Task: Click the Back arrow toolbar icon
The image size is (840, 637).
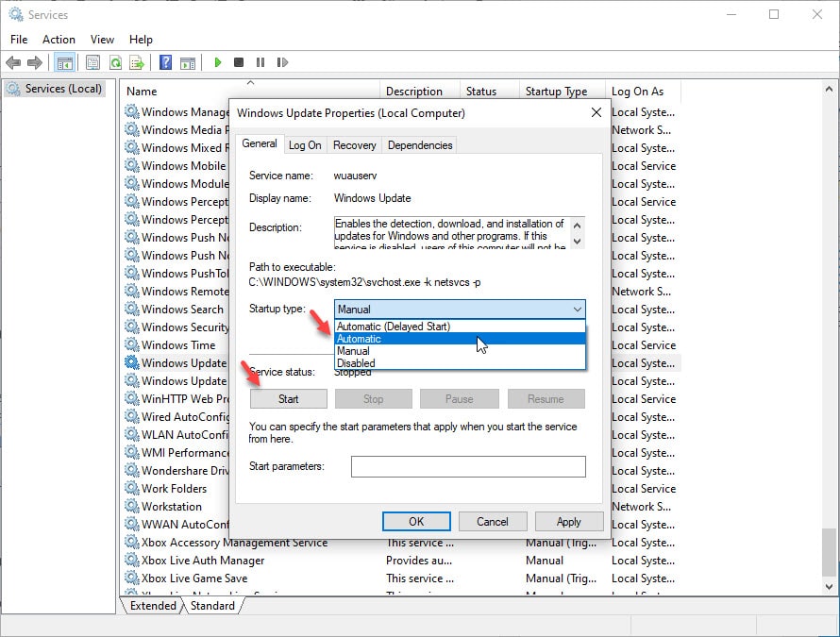Action: click(x=13, y=62)
